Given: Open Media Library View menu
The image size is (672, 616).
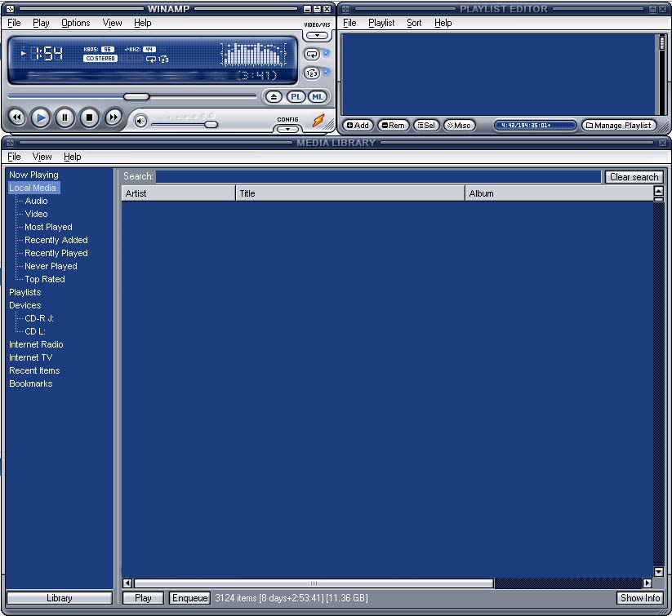Looking at the screenshot, I should [42, 157].
